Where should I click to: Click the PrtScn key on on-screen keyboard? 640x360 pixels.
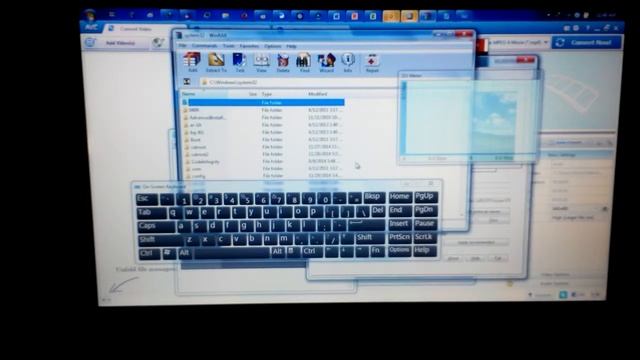pos(400,238)
